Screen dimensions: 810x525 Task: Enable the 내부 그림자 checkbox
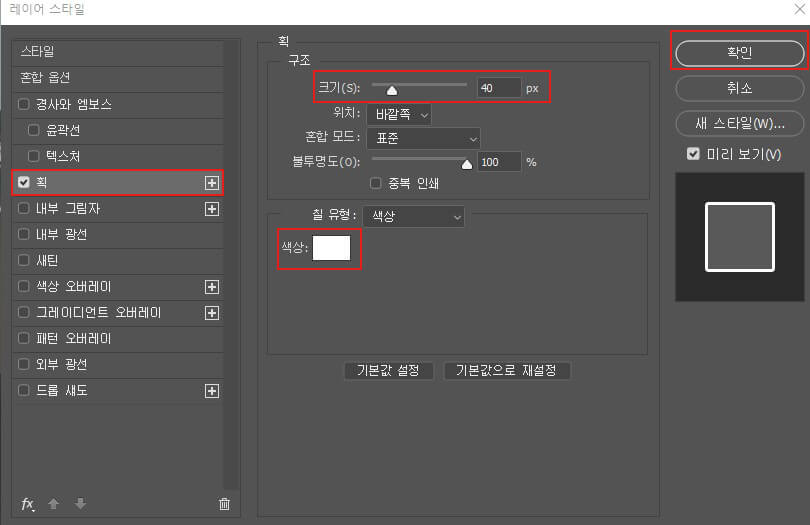[x=23, y=208]
